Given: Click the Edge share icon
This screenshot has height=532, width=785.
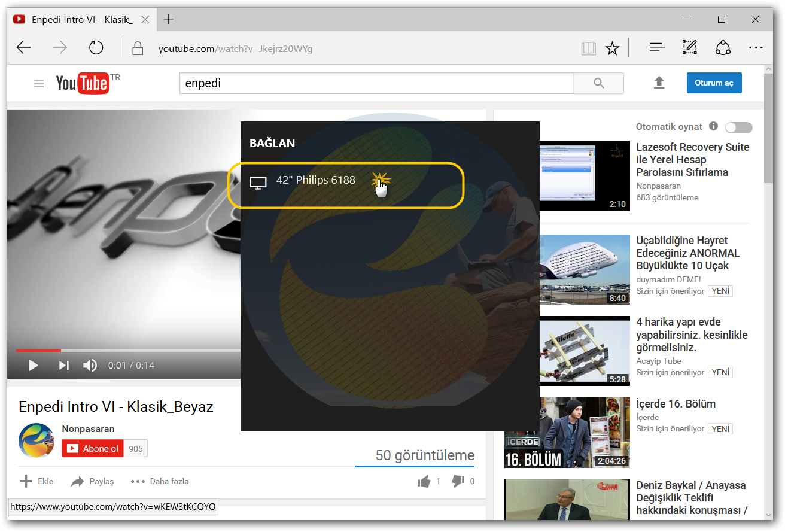Looking at the screenshot, I should coord(723,48).
